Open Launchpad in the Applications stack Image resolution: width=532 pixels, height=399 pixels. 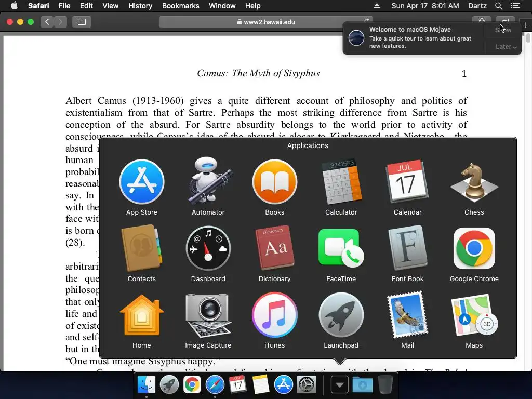click(341, 315)
